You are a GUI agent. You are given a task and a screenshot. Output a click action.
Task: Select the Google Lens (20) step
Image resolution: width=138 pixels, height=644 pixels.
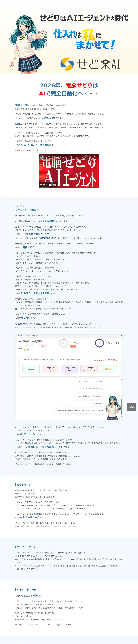pos(70,369)
